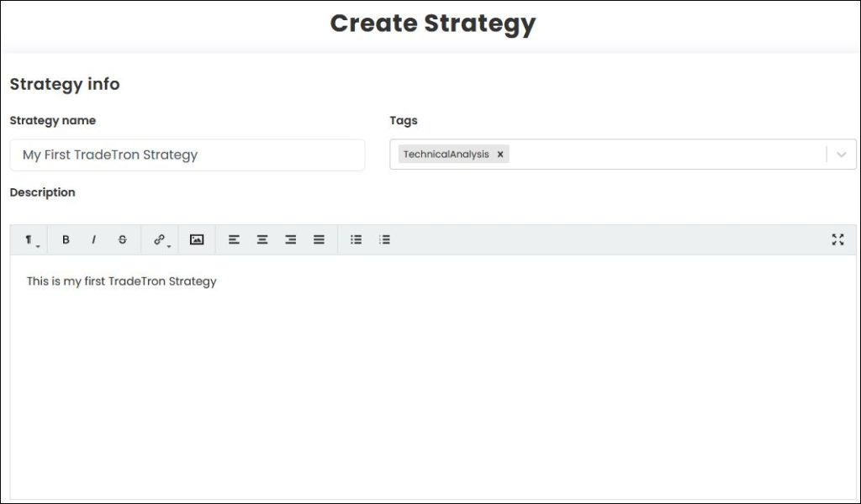Click the Strategy name input field
This screenshot has height=504, width=861.
click(x=187, y=155)
